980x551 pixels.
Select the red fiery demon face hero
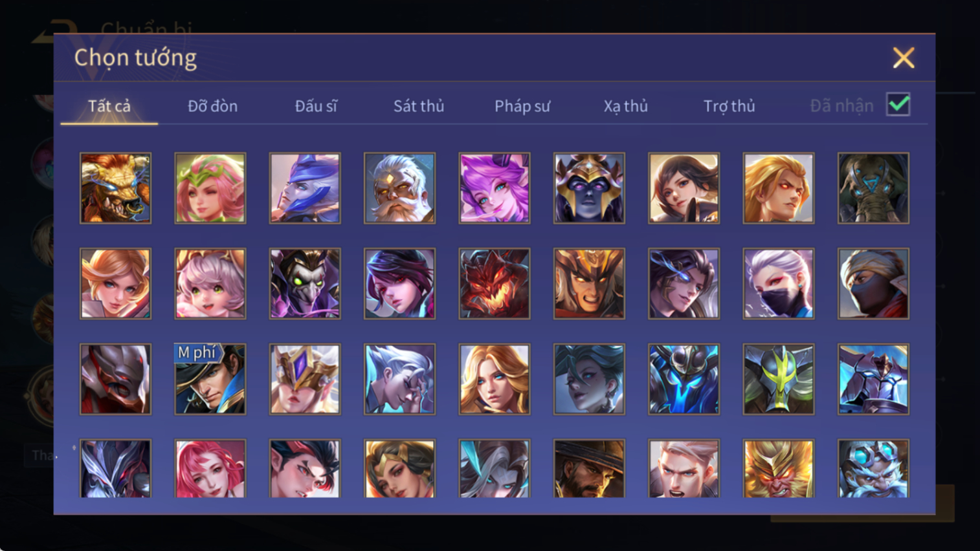pyautogui.click(x=495, y=284)
